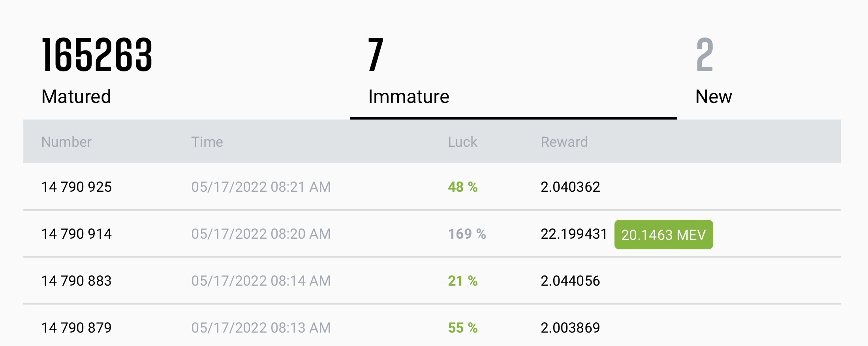Click the Number column header

coord(66,142)
